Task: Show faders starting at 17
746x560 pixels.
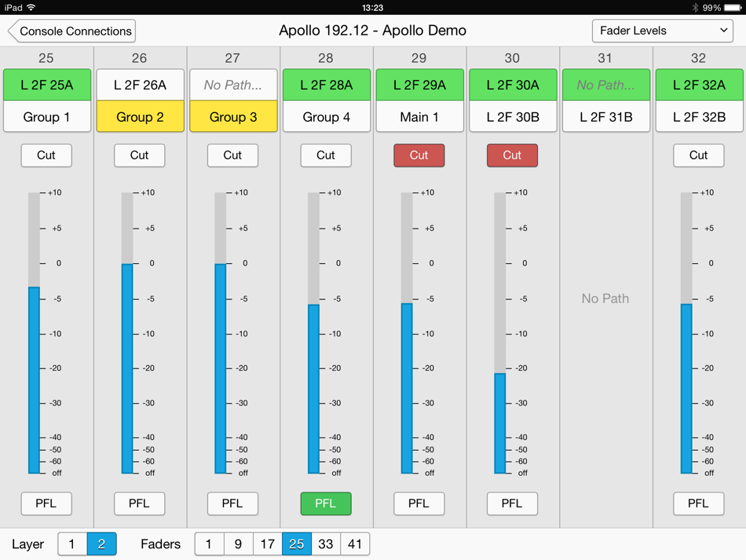Action: [267, 544]
